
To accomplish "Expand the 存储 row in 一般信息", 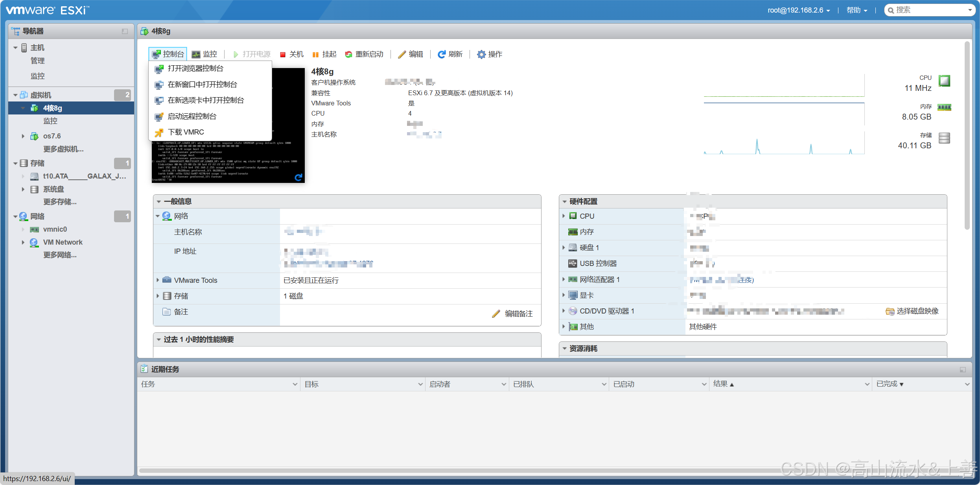I will 158,296.
